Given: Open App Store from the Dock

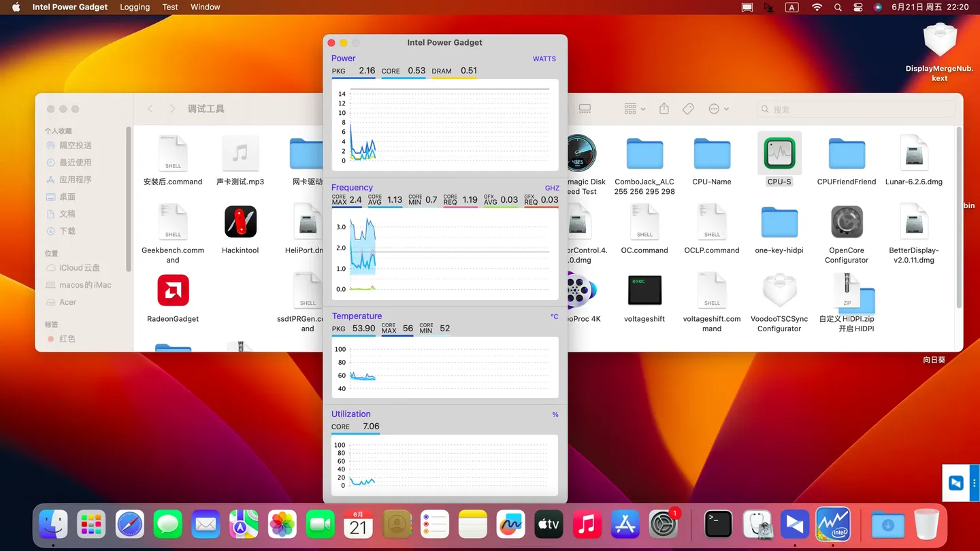Looking at the screenshot, I should 625,524.
